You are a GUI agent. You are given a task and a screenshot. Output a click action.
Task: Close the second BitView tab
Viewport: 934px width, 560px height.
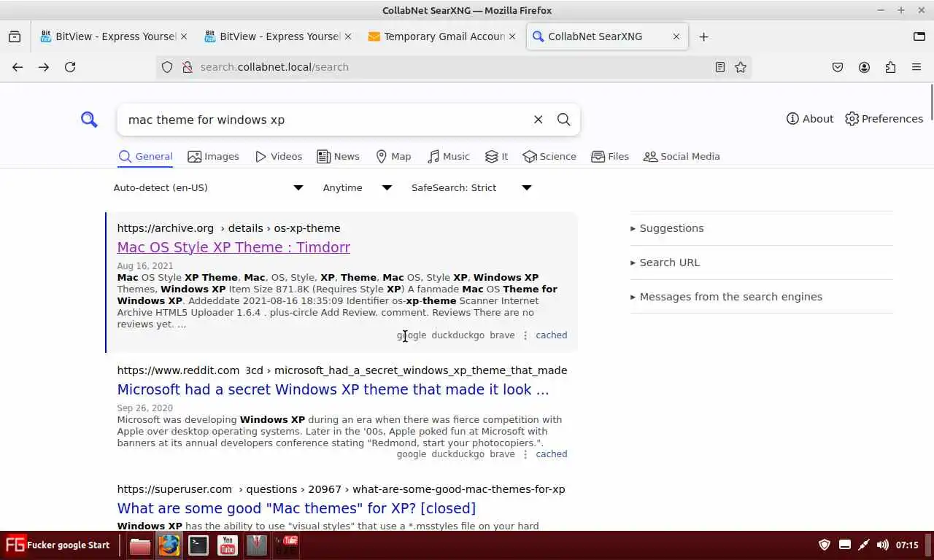[x=347, y=36]
